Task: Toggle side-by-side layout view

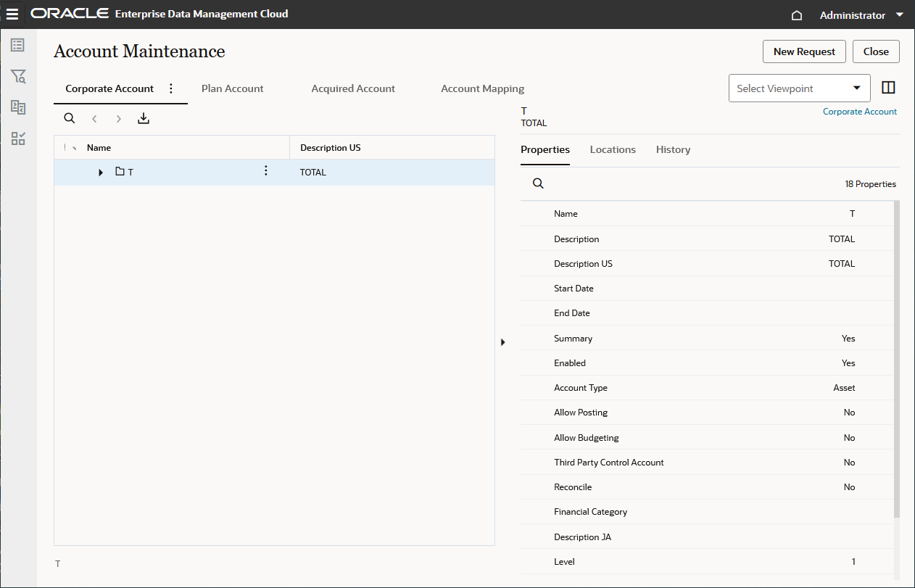Action: [x=888, y=88]
